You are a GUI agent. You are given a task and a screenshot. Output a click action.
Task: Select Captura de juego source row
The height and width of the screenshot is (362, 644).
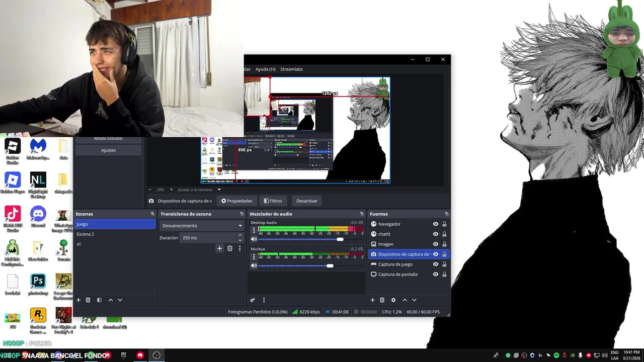pos(409,264)
